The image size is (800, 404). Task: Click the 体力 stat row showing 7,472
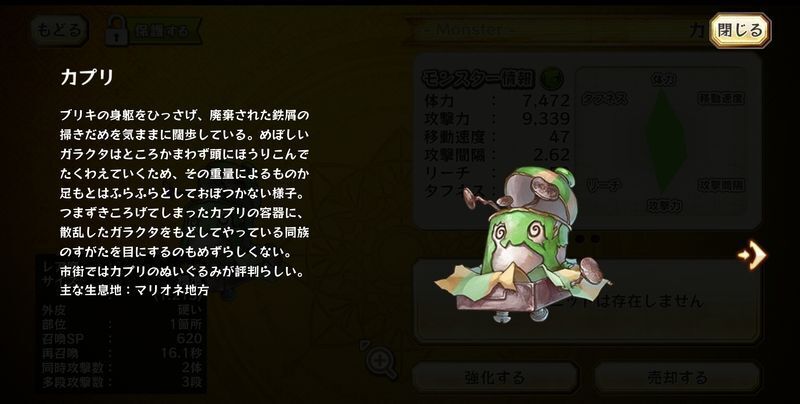[496, 101]
